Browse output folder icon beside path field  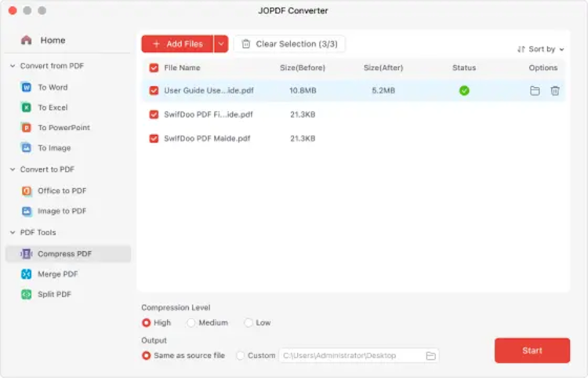tap(430, 355)
